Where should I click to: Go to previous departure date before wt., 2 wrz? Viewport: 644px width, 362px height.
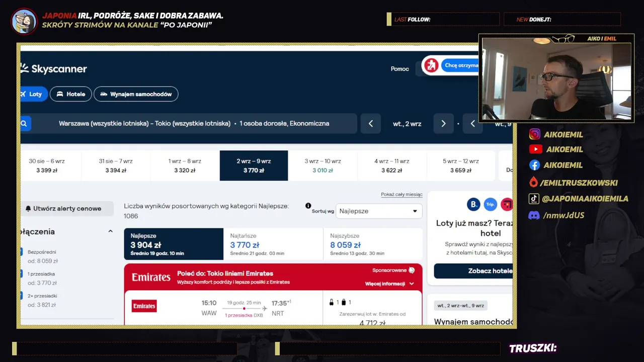click(x=371, y=124)
